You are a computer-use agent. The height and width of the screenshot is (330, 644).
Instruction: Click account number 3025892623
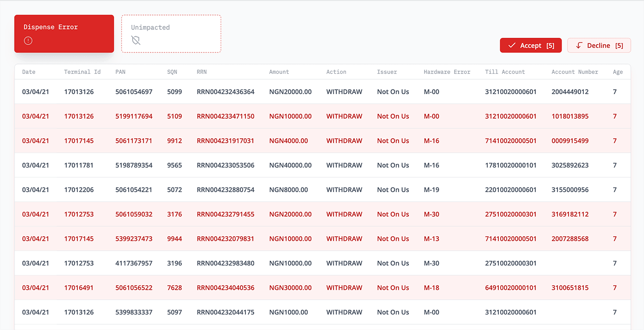(570, 165)
